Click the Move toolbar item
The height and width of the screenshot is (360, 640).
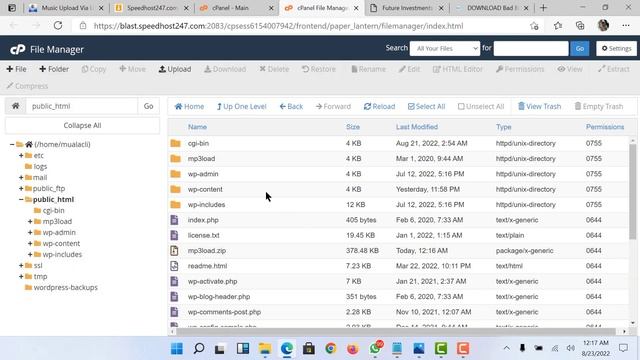click(132, 69)
